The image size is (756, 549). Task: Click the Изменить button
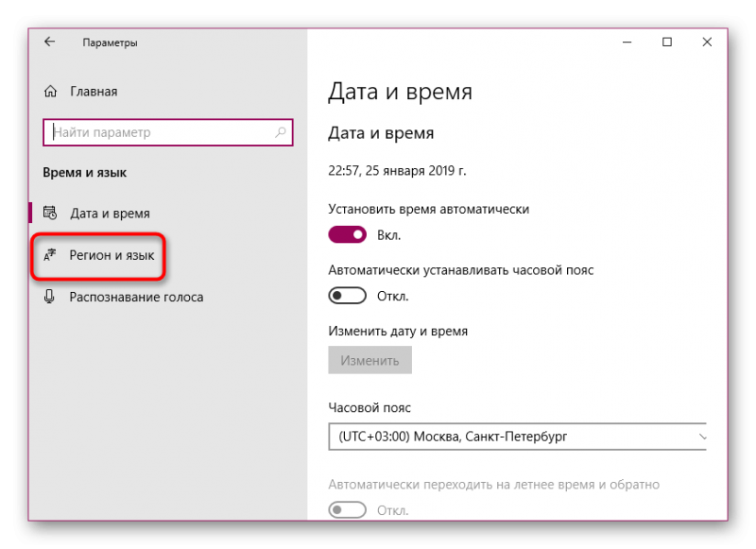coord(369,360)
